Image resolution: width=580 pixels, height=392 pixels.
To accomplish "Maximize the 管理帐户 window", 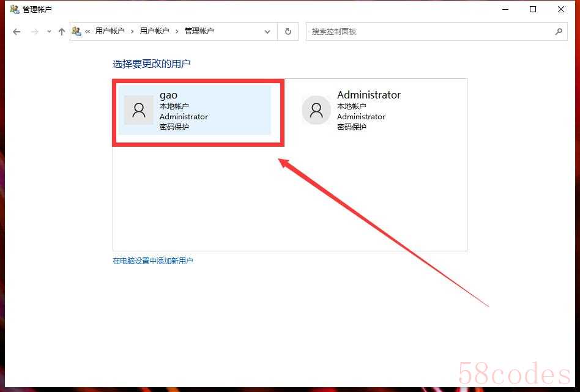I will pyautogui.click(x=533, y=9).
